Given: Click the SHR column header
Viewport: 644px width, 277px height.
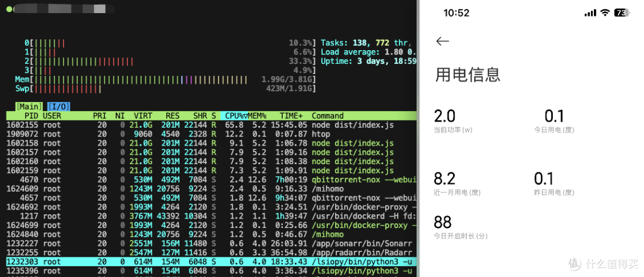Looking at the screenshot, I should (x=200, y=116).
